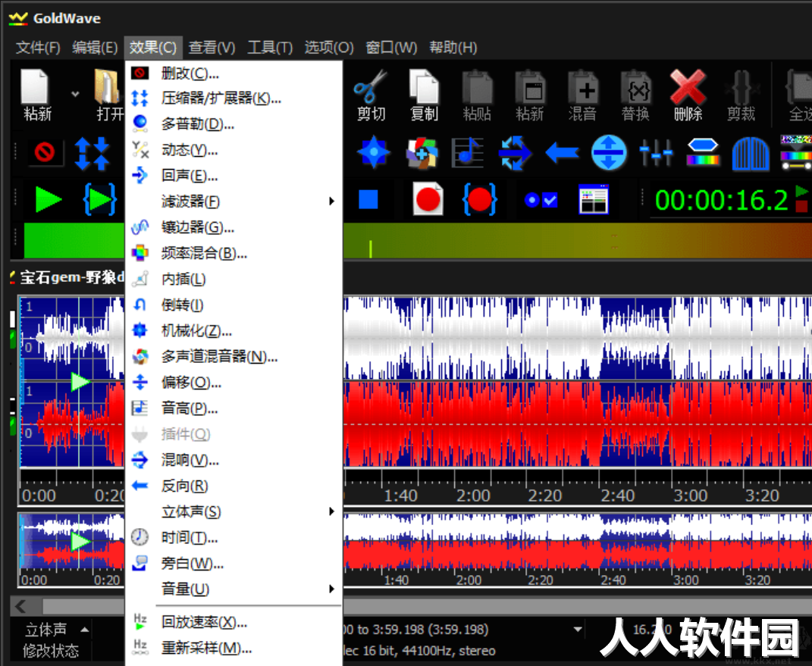The height and width of the screenshot is (666, 812).
Task: Select 音高(P)... menu item
Action: [x=234, y=408]
